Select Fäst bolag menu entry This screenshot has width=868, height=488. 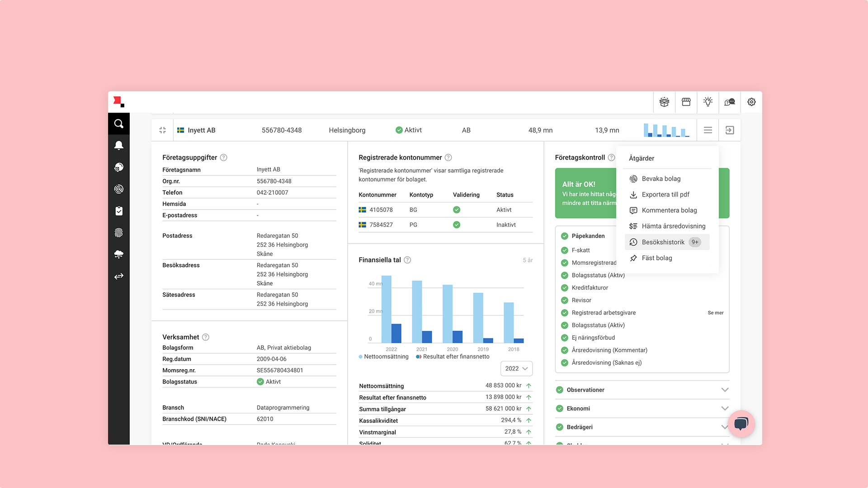(x=667, y=258)
